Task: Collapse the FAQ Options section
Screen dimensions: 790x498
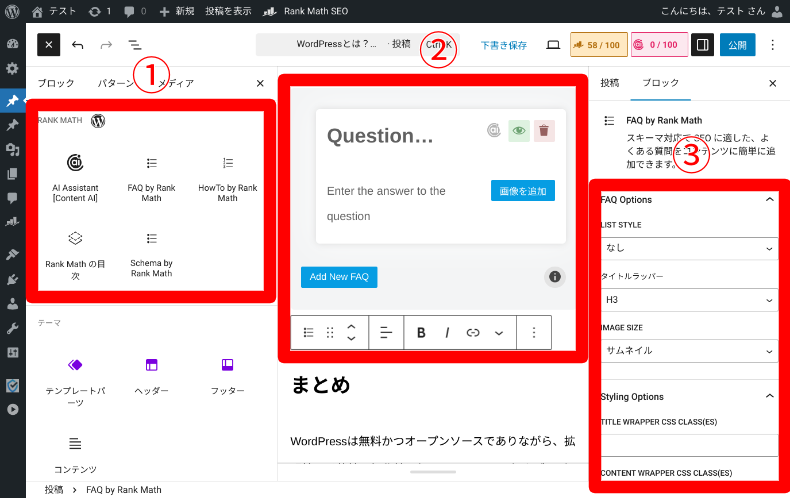Action: (769, 200)
